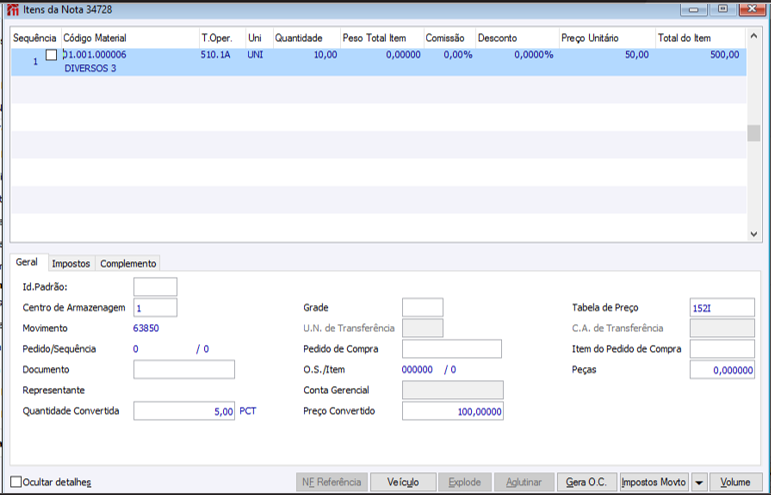Click the Volume button
The height and width of the screenshot is (495, 771).
(x=735, y=482)
